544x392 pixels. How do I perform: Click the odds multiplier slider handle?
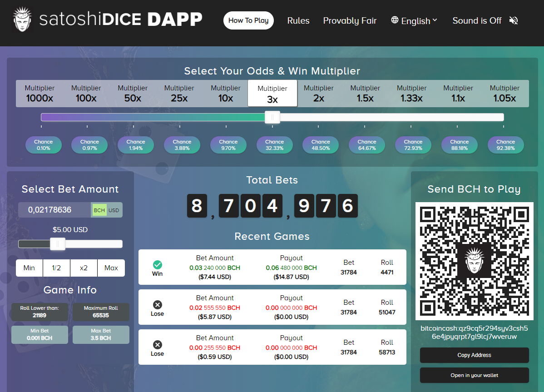272,117
